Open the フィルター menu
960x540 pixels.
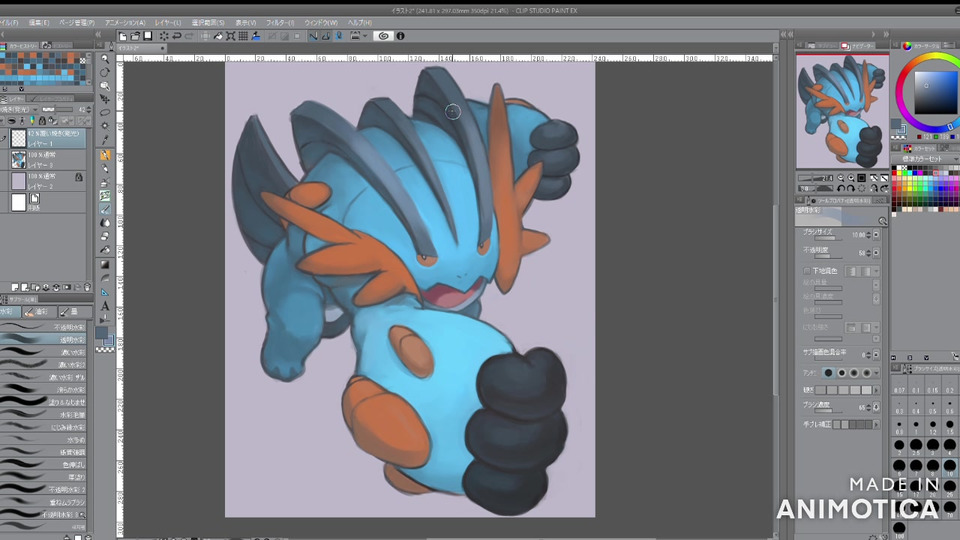click(282, 21)
